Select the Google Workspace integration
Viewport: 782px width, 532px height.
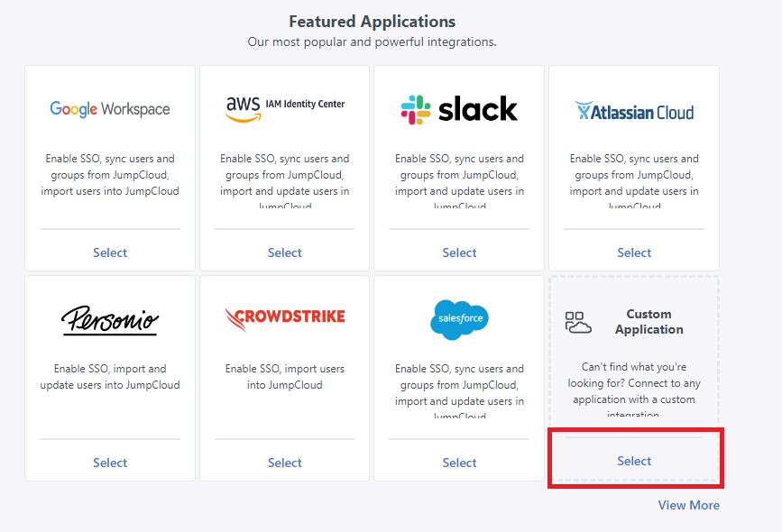tap(110, 252)
